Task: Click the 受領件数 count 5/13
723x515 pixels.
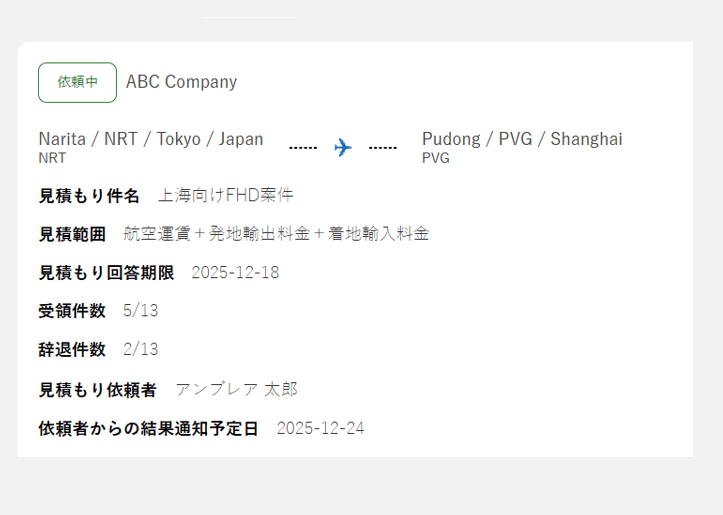Action: click(140, 311)
